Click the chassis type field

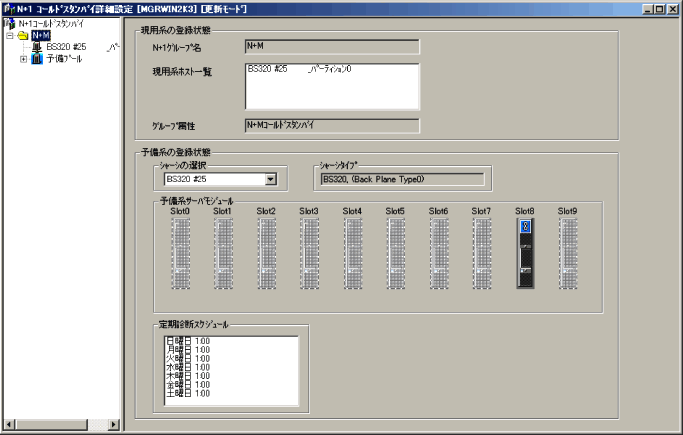click(x=400, y=179)
